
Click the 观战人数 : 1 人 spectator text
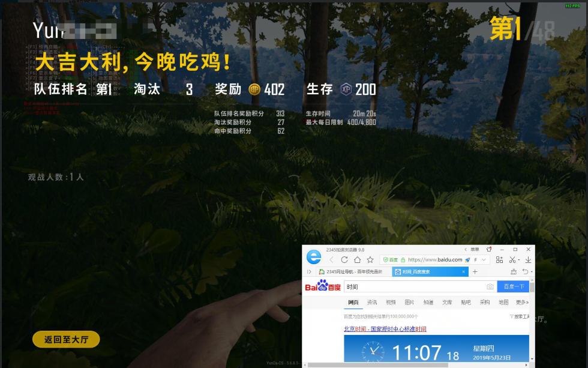(56, 177)
